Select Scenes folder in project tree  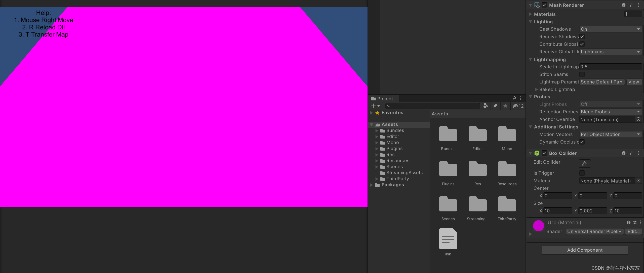click(394, 167)
